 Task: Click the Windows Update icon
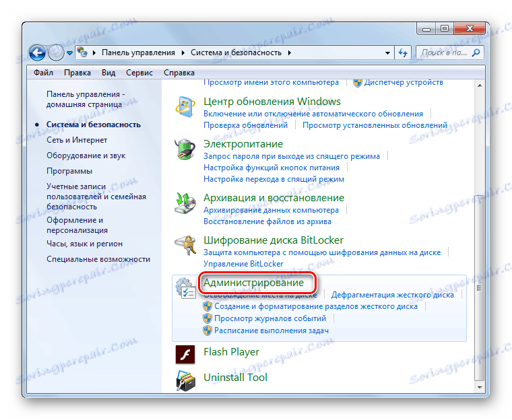click(185, 107)
